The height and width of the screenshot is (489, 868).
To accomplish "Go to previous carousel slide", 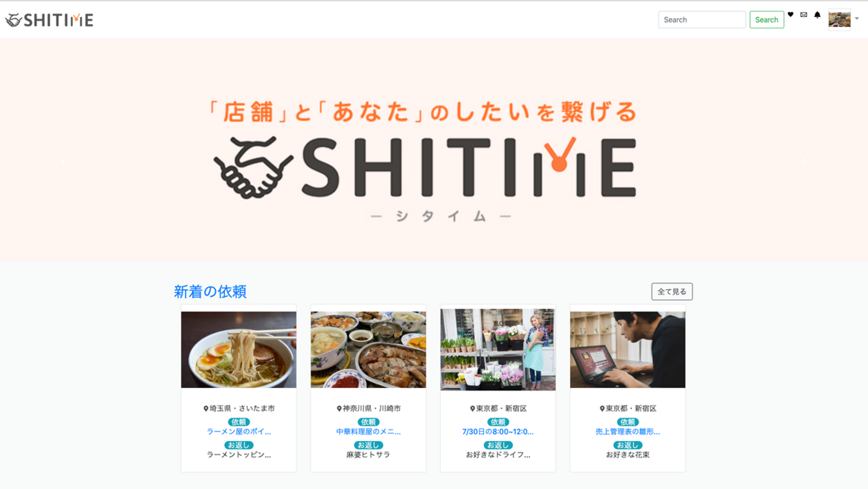I will 64,162.
